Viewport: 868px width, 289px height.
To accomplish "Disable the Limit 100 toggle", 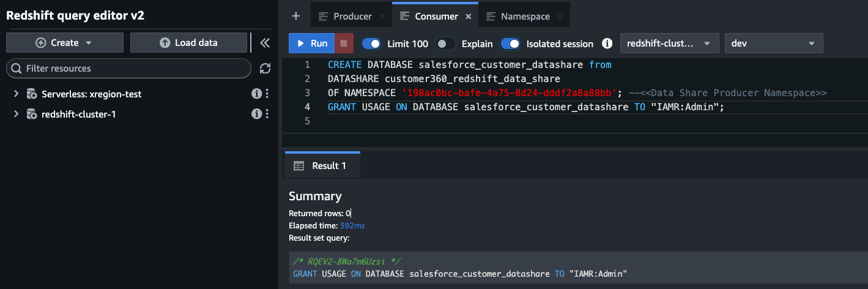I will pyautogui.click(x=372, y=43).
